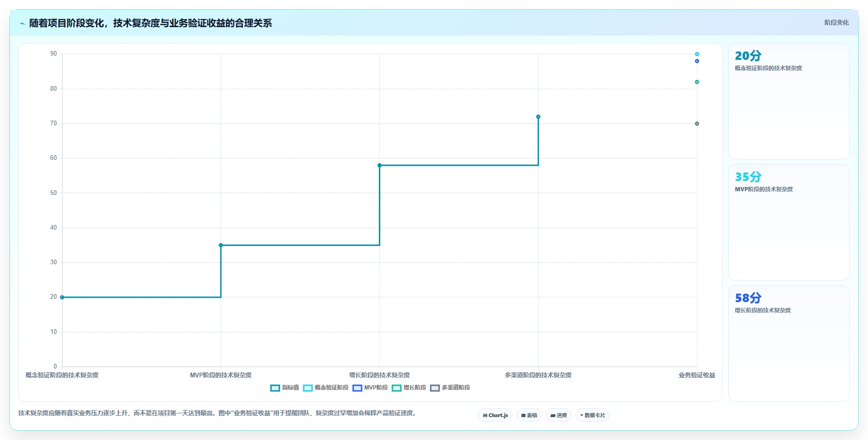Click the 表格 chip
This screenshot has width=868, height=440.
click(529, 415)
